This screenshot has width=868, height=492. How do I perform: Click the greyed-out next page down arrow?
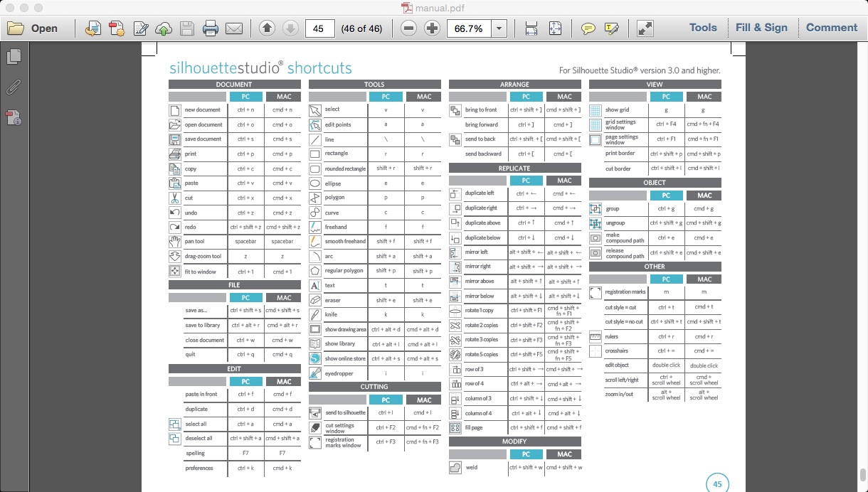pyautogui.click(x=290, y=28)
